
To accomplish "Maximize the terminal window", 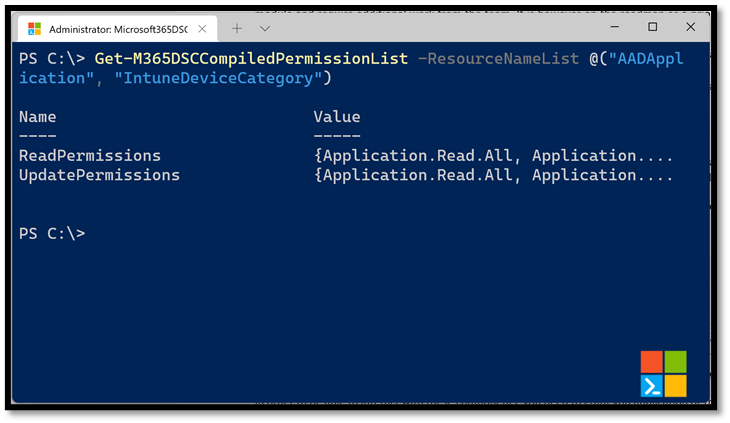I will [x=653, y=27].
